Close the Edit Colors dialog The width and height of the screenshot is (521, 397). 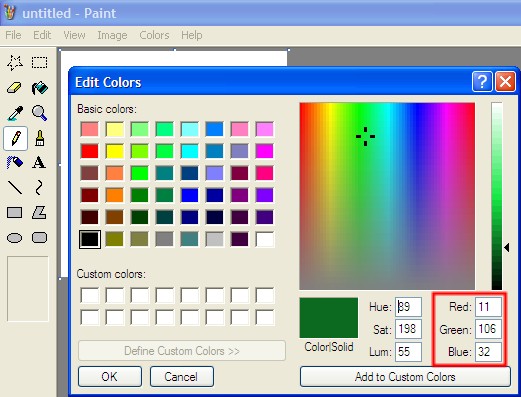click(x=505, y=81)
